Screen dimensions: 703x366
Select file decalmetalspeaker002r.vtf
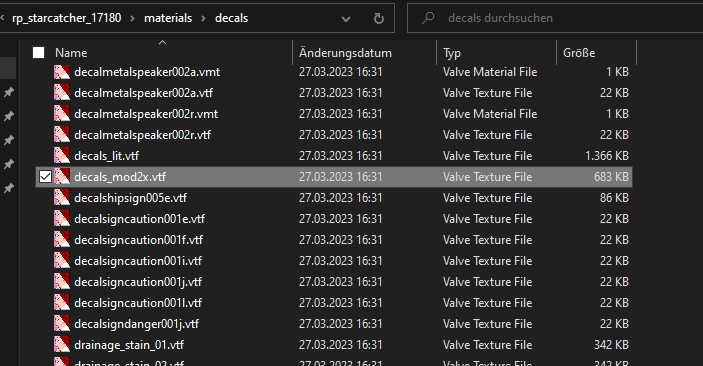tap(143, 135)
